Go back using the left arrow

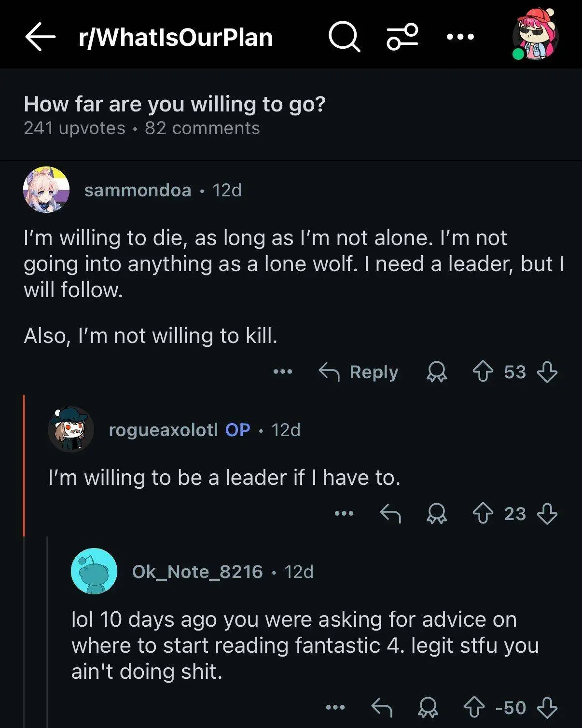(x=40, y=37)
